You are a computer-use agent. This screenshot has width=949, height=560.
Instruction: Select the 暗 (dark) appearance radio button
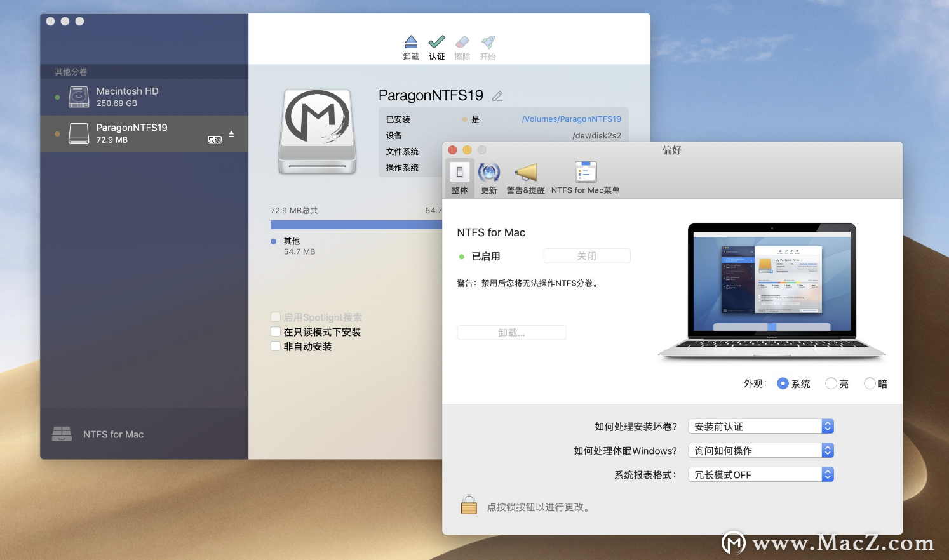click(870, 383)
